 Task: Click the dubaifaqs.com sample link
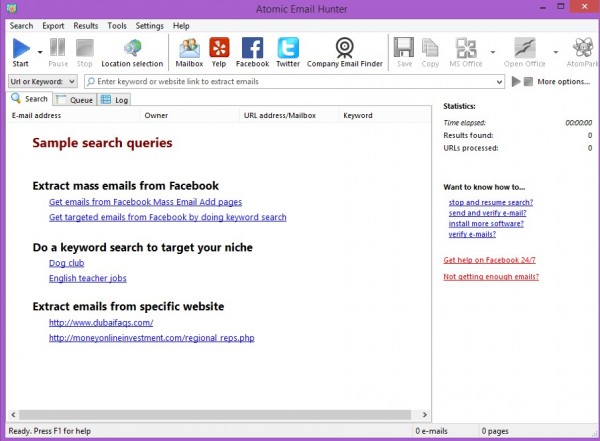click(101, 323)
